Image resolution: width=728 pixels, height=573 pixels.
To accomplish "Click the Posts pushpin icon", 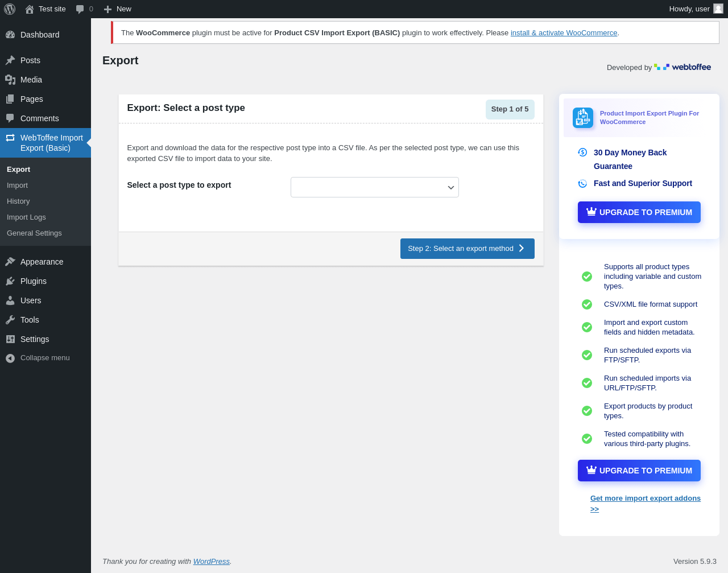I will point(10,60).
